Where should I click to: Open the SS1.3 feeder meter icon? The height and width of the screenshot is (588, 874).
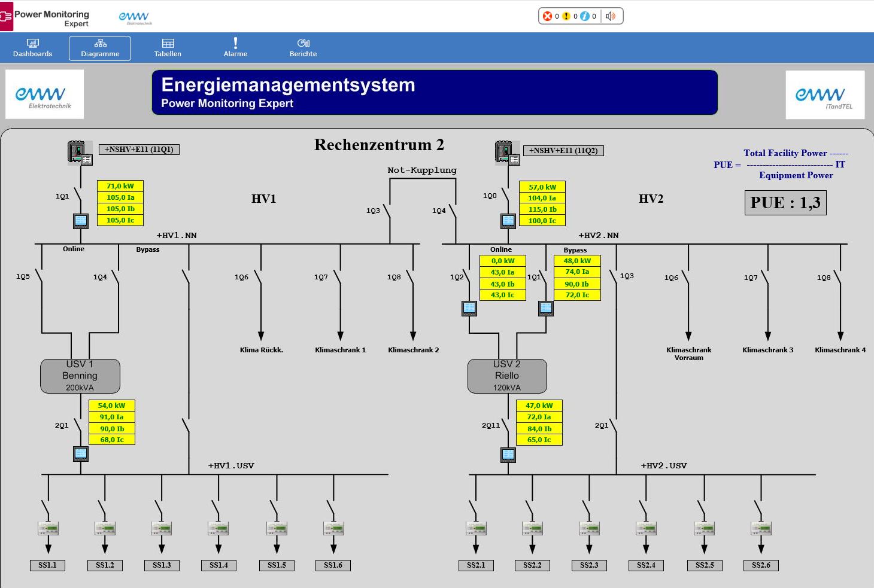click(x=162, y=528)
